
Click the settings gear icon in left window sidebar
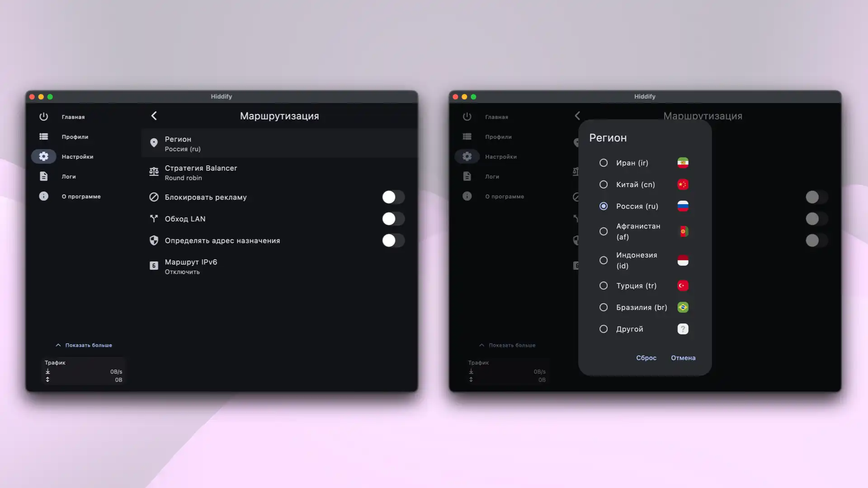pos(43,156)
